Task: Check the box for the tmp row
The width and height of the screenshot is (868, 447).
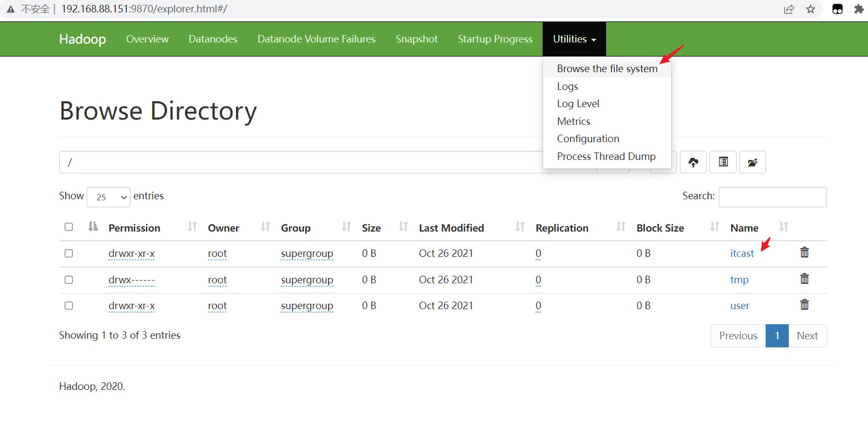Action: pyautogui.click(x=68, y=280)
